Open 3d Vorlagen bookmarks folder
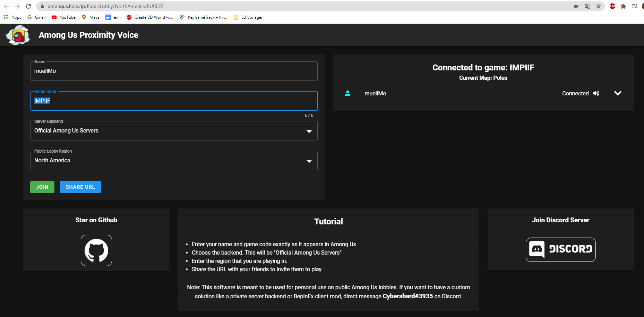644x317 pixels. pyautogui.click(x=249, y=17)
